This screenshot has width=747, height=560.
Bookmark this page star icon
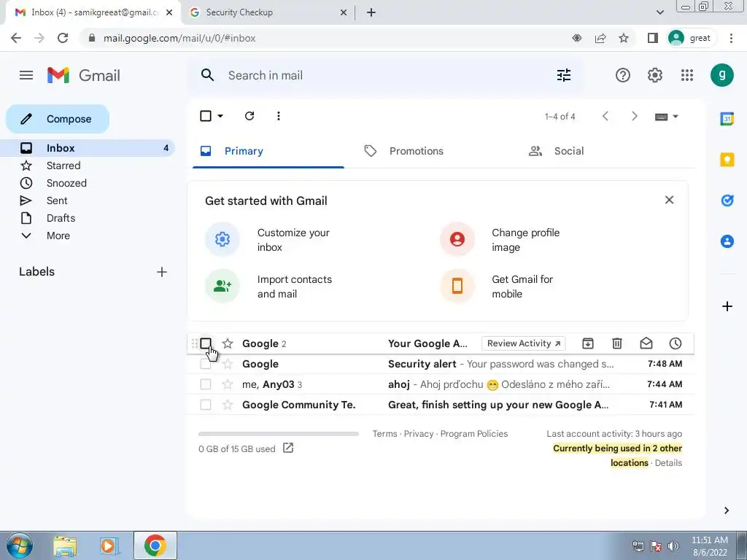(x=624, y=38)
